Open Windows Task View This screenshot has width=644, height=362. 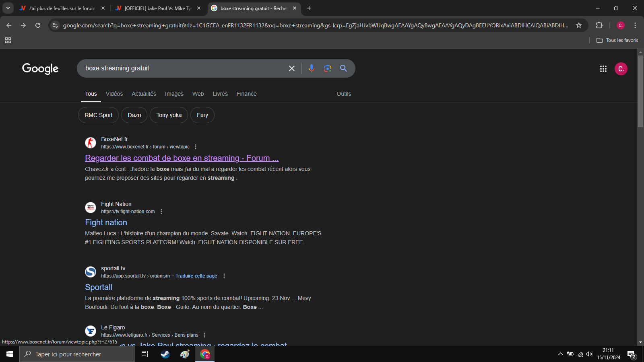tap(145, 354)
